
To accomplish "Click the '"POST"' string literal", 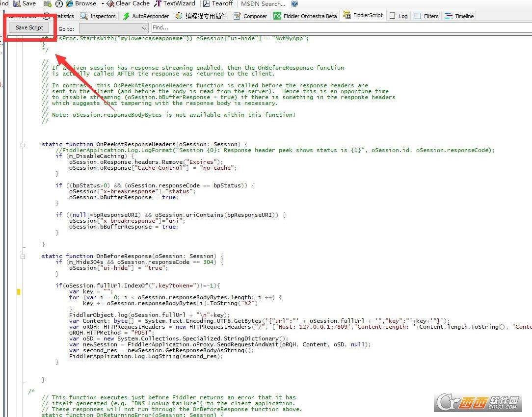I will [x=141, y=333].
